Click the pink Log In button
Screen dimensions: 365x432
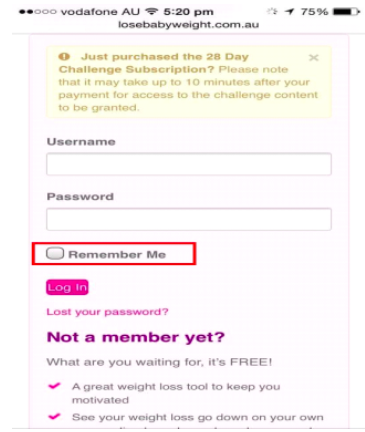pyautogui.click(x=67, y=287)
